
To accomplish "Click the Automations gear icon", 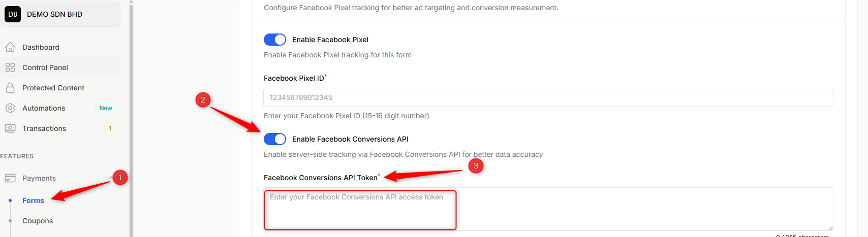I will (10, 108).
